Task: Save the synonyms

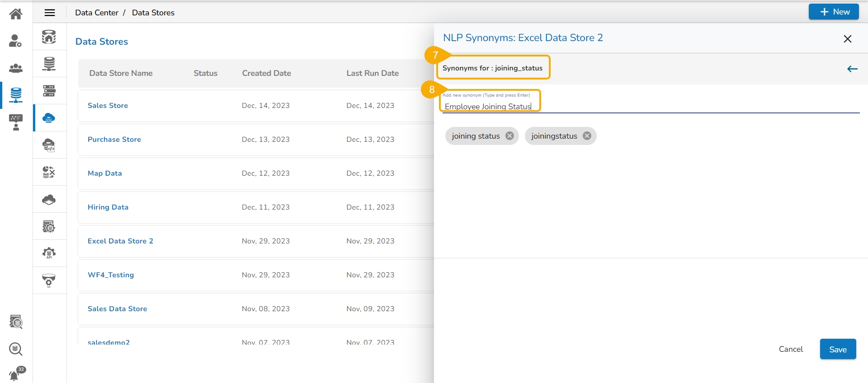Action: [x=838, y=349]
